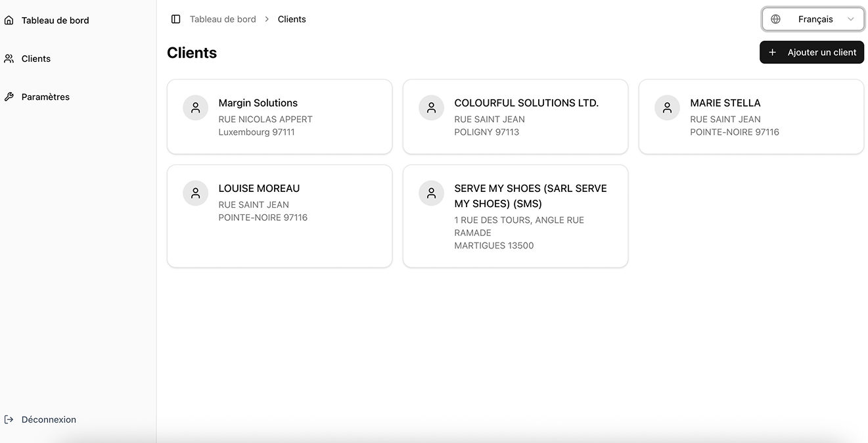Click POINTE-NOIRE 97116 under MARIE STELLA
Screen dimensions: 868x443
(735, 132)
